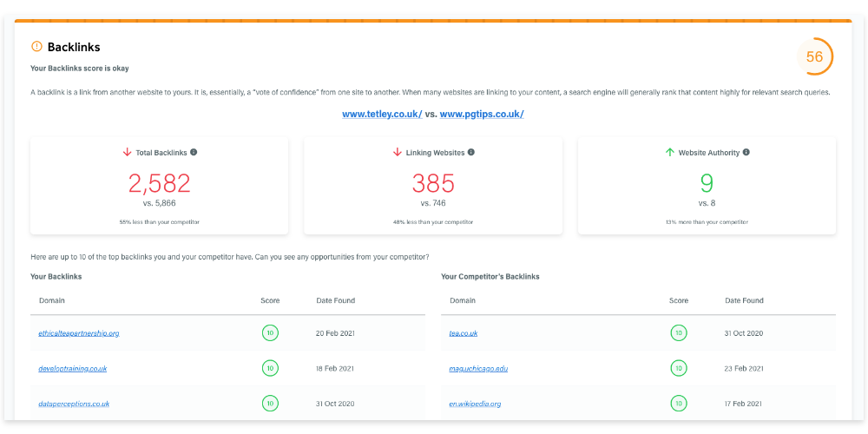
Task: Click Date Found header in Competitor's Backlinks
Action: (744, 300)
